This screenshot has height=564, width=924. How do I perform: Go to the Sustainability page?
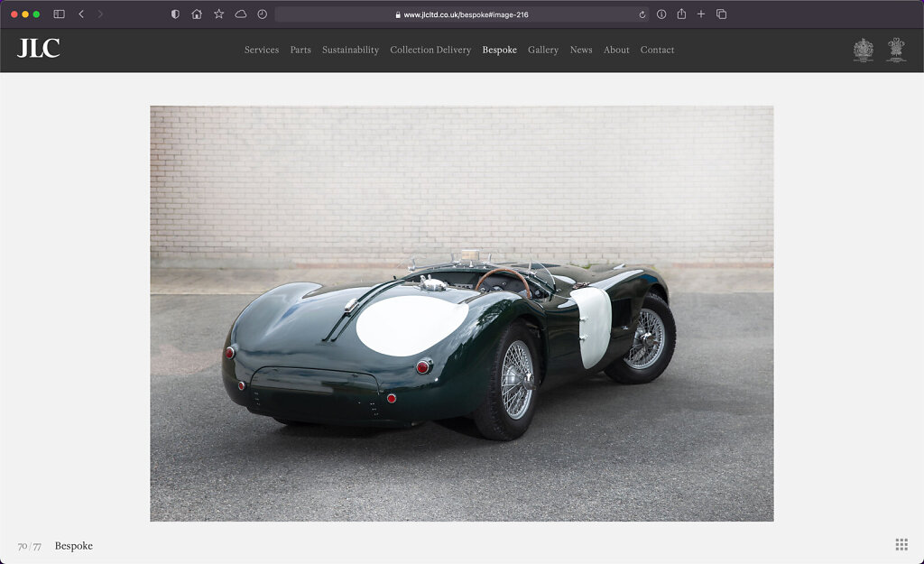(x=350, y=50)
